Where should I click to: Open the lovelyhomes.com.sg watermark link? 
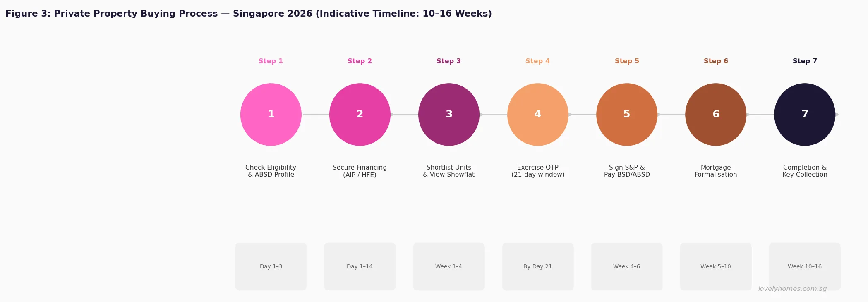click(792, 289)
